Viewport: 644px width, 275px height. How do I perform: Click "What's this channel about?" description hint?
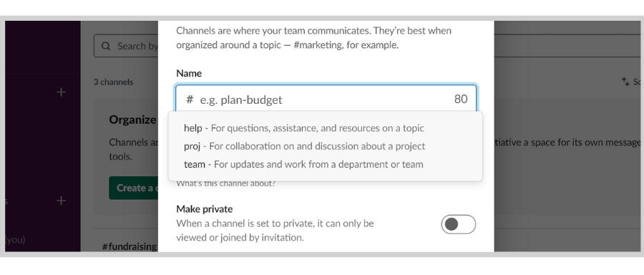(226, 183)
